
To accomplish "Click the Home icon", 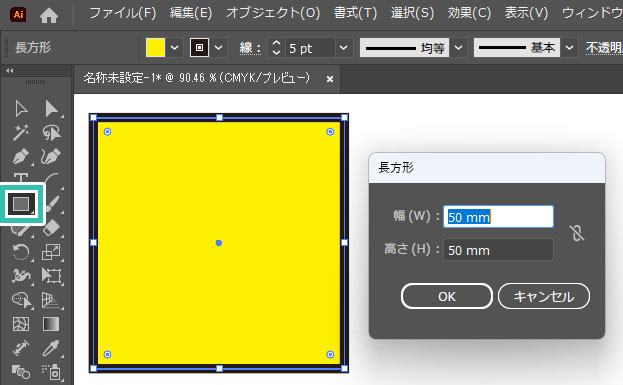I will [x=49, y=15].
